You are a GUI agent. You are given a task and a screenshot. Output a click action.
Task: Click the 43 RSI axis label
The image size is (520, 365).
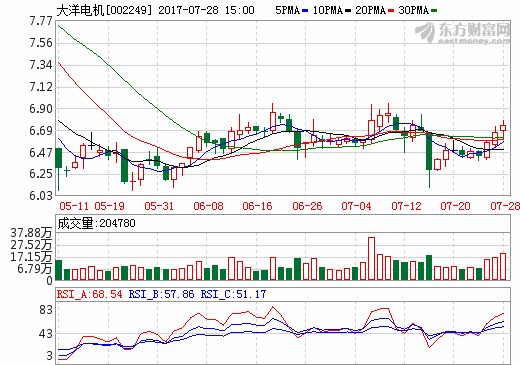point(46,334)
